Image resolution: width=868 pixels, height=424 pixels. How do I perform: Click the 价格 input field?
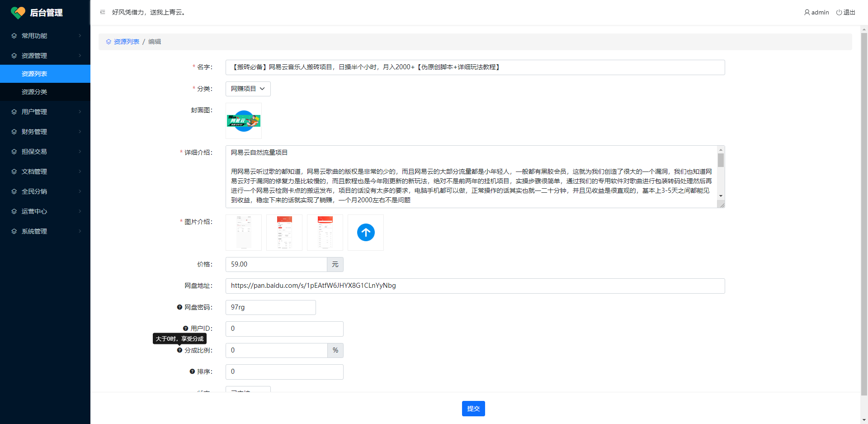point(276,264)
